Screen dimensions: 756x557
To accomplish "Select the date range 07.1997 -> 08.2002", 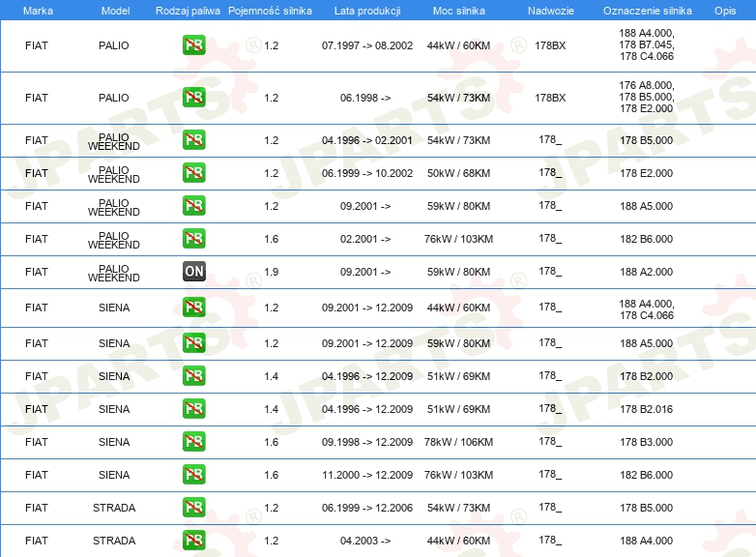I will [x=367, y=45].
